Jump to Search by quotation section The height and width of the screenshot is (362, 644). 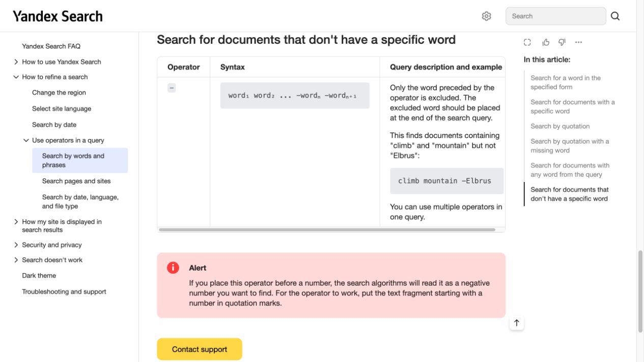(560, 126)
